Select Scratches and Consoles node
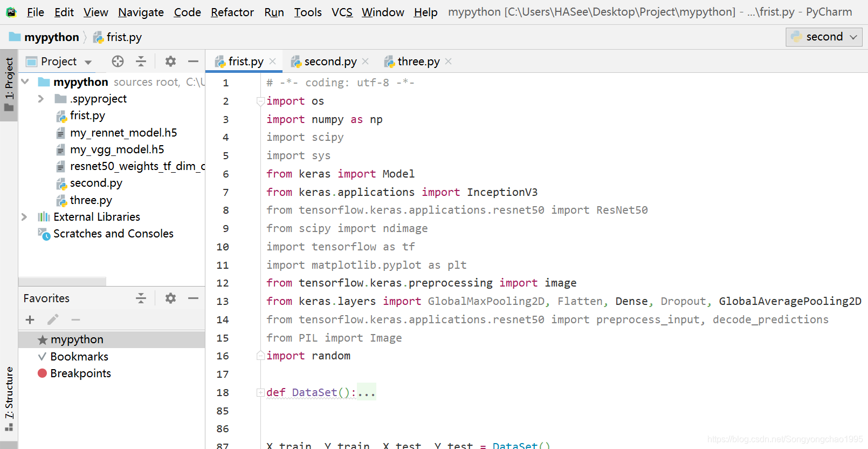The width and height of the screenshot is (868, 449). [113, 234]
